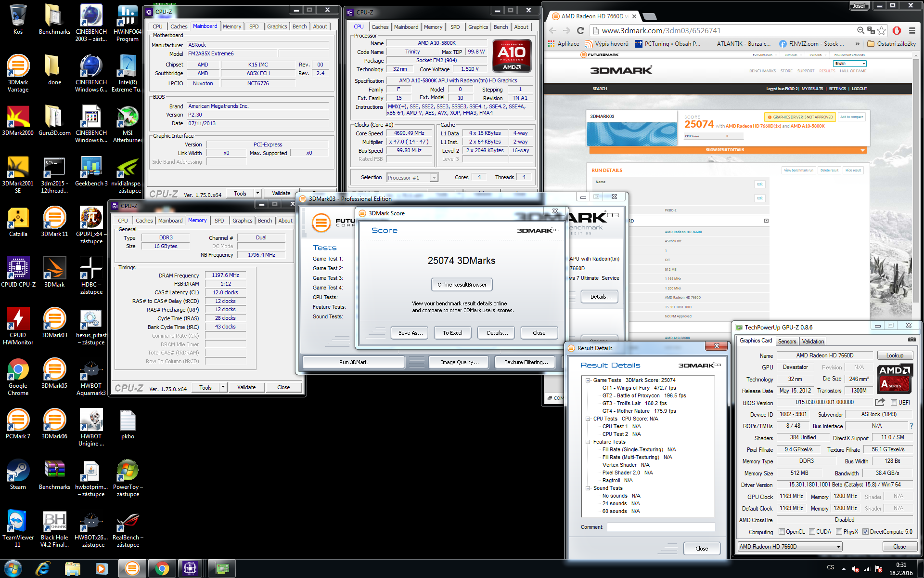The height and width of the screenshot is (578, 924).
Task: Launch Steam desktop icon
Action: tap(18, 474)
